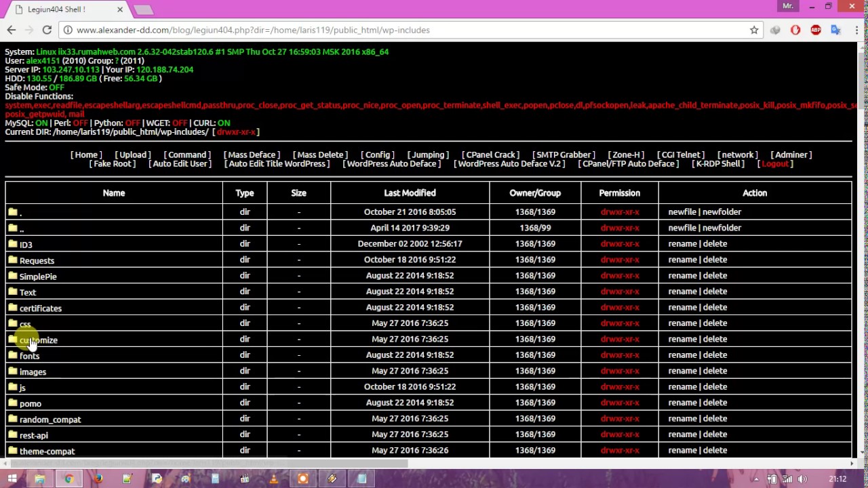Open the SimplePie folder icon
The height and width of the screenshot is (488, 868).
click(13, 276)
